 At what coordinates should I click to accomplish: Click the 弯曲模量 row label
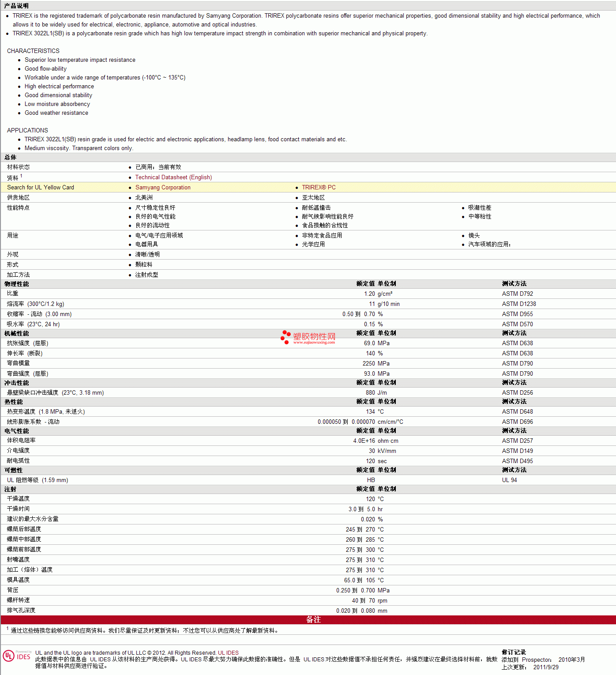tap(18, 363)
